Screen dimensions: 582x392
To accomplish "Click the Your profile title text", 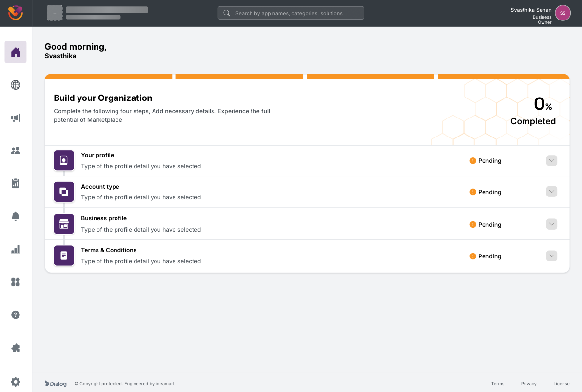I will click(97, 155).
